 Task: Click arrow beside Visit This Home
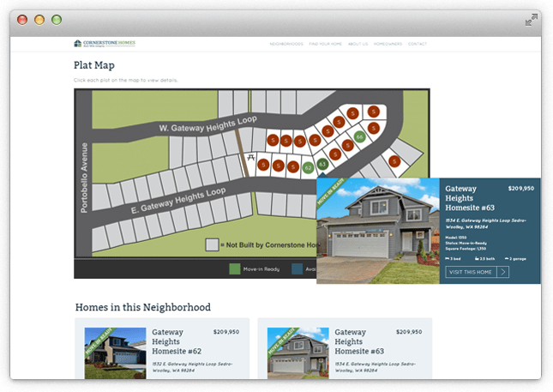pyautogui.click(x=503, y=272)
